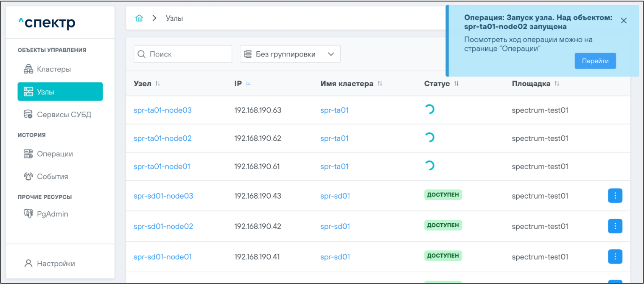The width and height of the screenshot is (644, 284).
Task: Open the Операции history page
Action: (55, 154)
